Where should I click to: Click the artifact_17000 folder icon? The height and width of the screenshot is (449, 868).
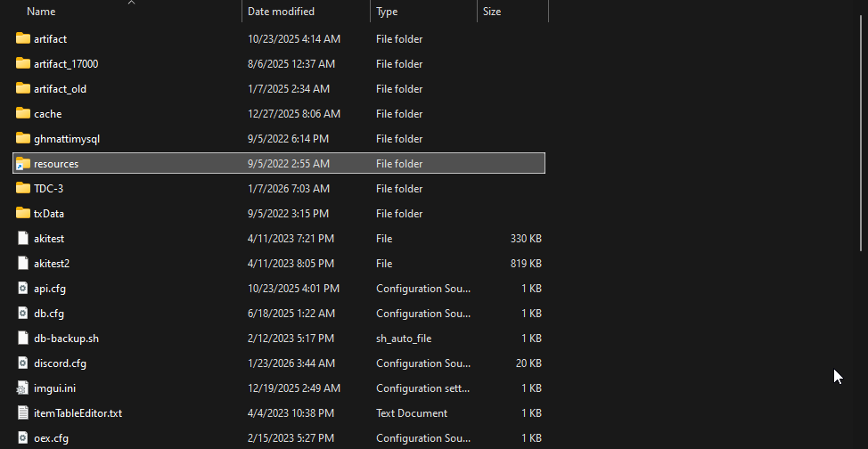pyautogui.click(x=22, y=63)
